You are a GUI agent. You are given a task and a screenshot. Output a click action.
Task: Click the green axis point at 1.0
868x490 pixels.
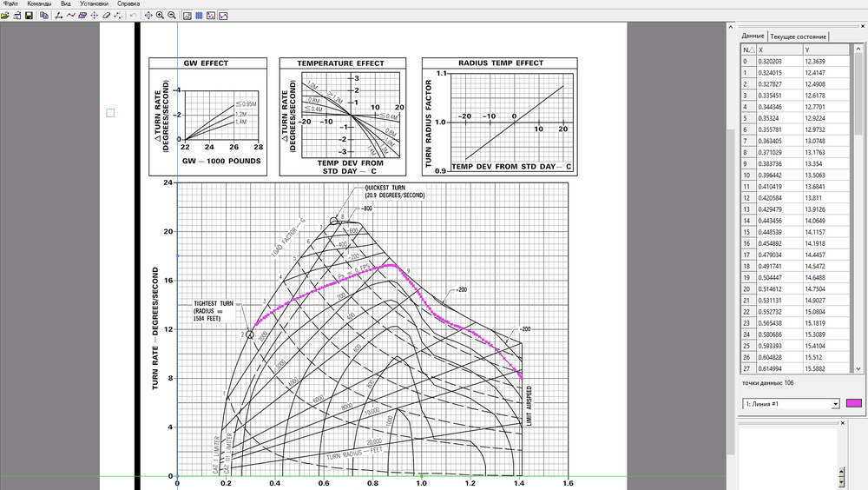[421, 476]
